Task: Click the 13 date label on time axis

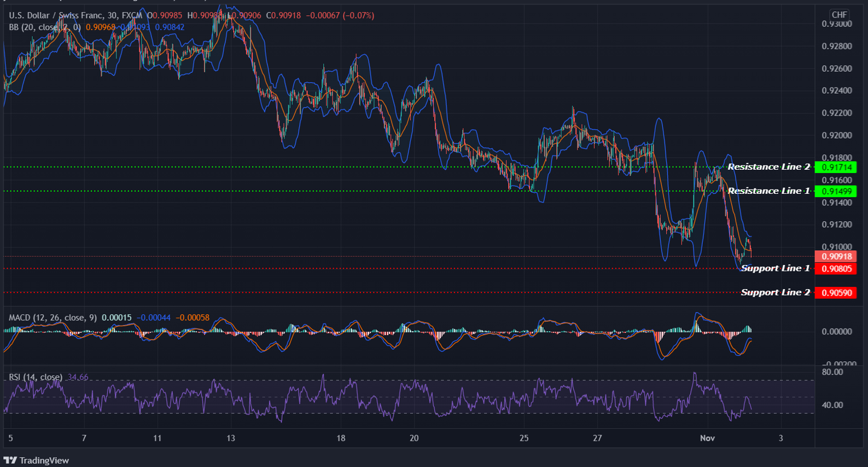Action: [x=231, y=438]
